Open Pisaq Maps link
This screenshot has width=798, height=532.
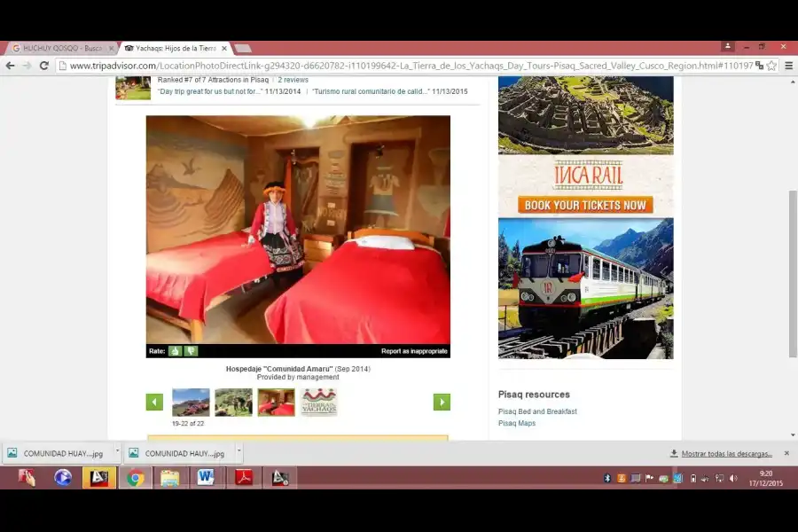[x=517, y=423]
